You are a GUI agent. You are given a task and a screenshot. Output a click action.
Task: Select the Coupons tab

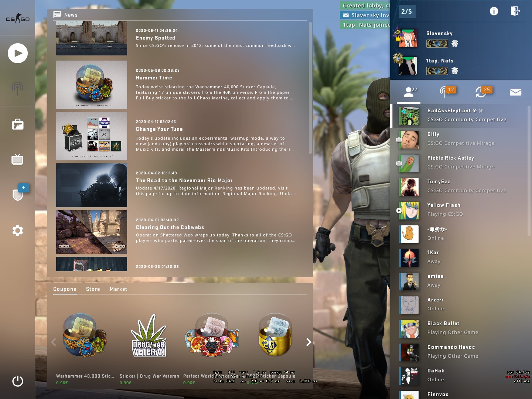tap(65, 289)
